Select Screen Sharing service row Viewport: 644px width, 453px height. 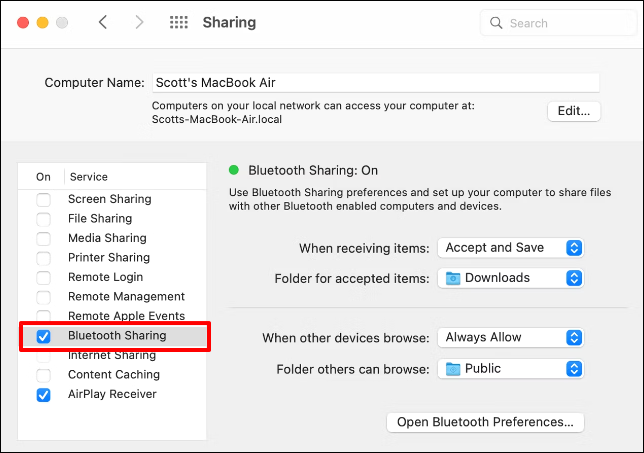[x=112, y=199]
